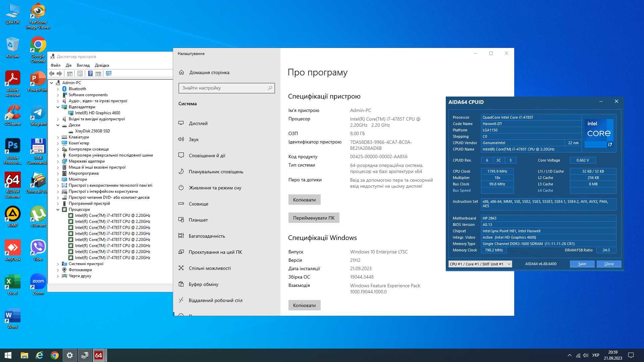Click the AnyDesk desktop shortcut
Viewport: 644px width, 362px height.
pos(13,250)
